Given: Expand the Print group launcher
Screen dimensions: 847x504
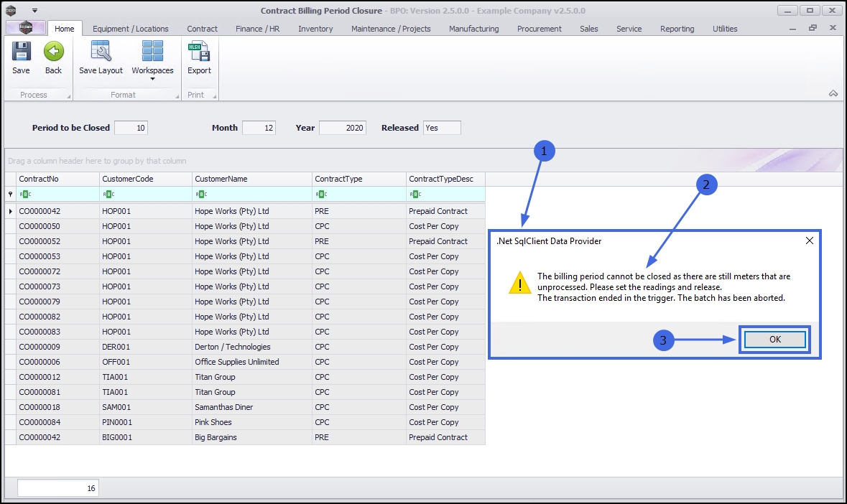Looking at the screenshot, I should click(x=215, y=97).
